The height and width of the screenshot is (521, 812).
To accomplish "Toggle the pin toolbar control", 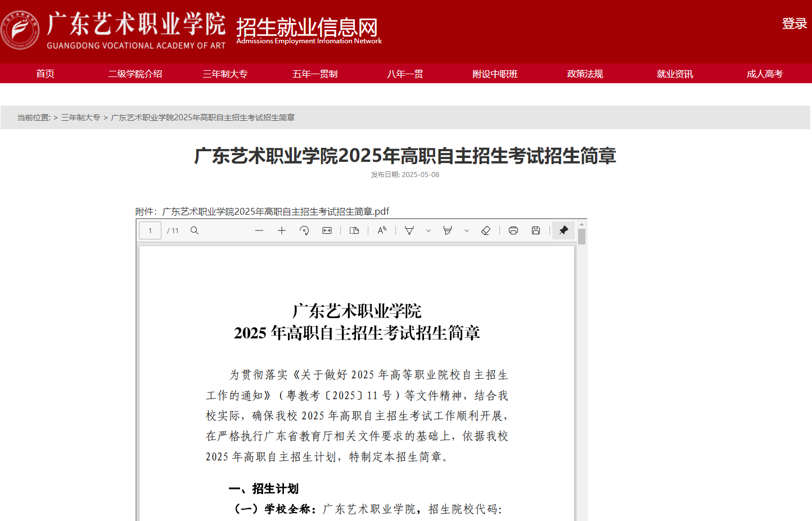I will (563, 230).
